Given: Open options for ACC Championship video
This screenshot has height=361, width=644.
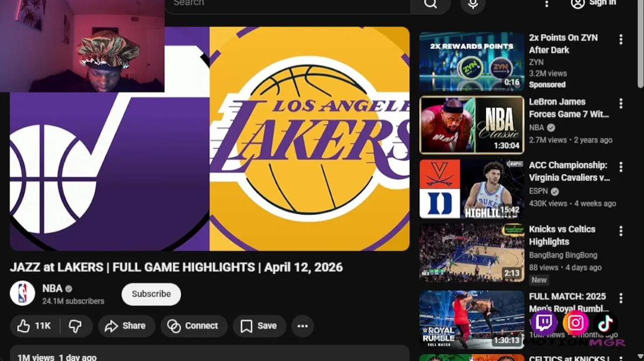Looking at the screenshot, I should point(621,166).
